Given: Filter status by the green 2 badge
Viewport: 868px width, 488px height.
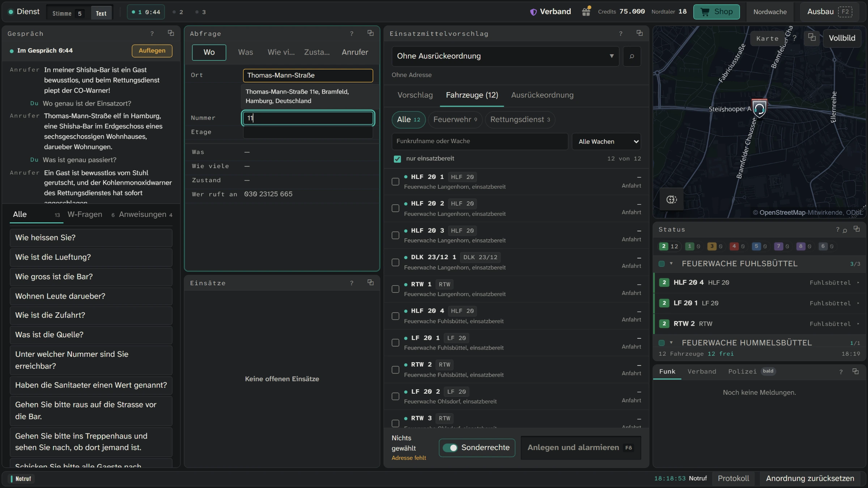Looking at the screenshot, I should [x=669, y=246].
